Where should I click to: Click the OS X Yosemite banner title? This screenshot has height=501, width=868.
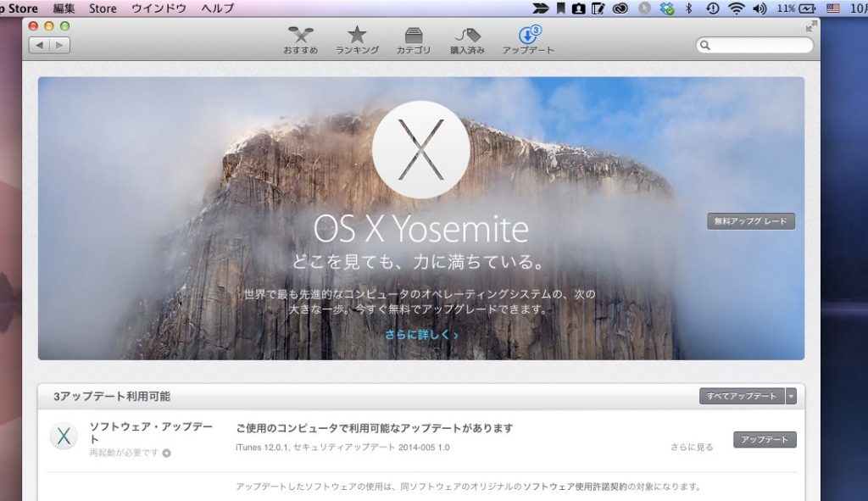420,229
